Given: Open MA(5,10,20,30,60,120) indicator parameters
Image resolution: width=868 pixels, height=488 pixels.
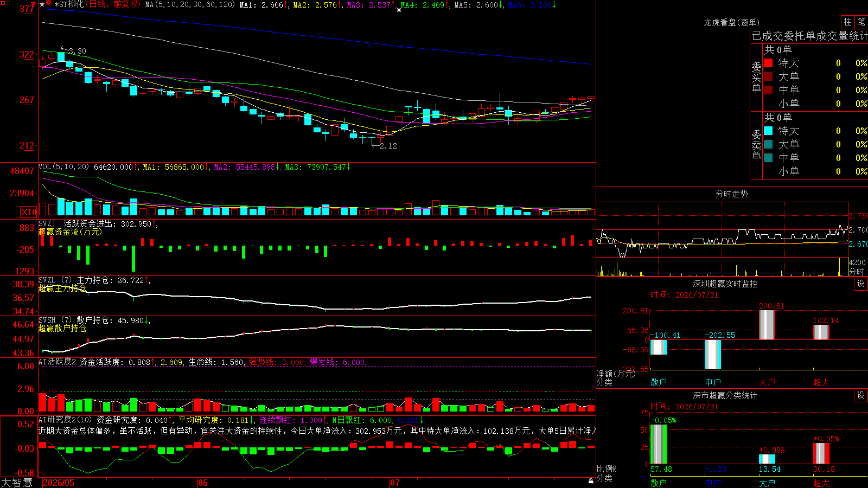Looking at the screenshot, I should click(190, 4).
